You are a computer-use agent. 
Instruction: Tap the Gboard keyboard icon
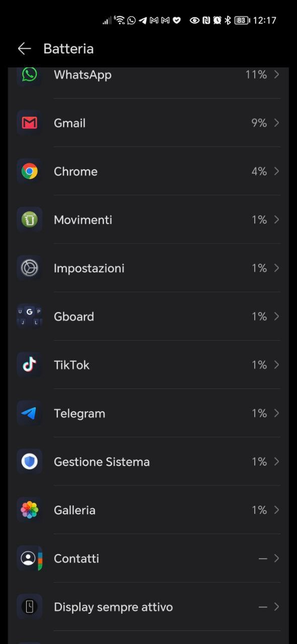tap(29, 316)
